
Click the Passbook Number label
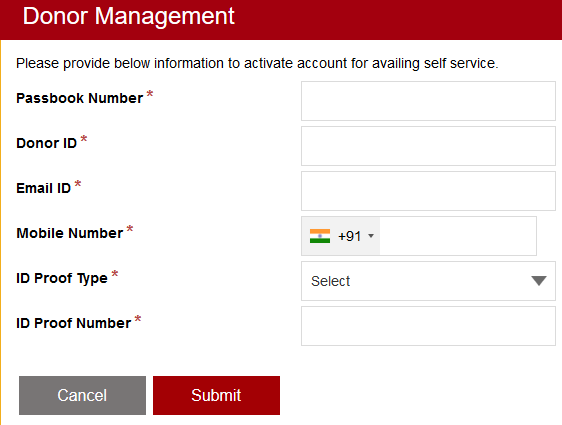(x=80, y=98)
